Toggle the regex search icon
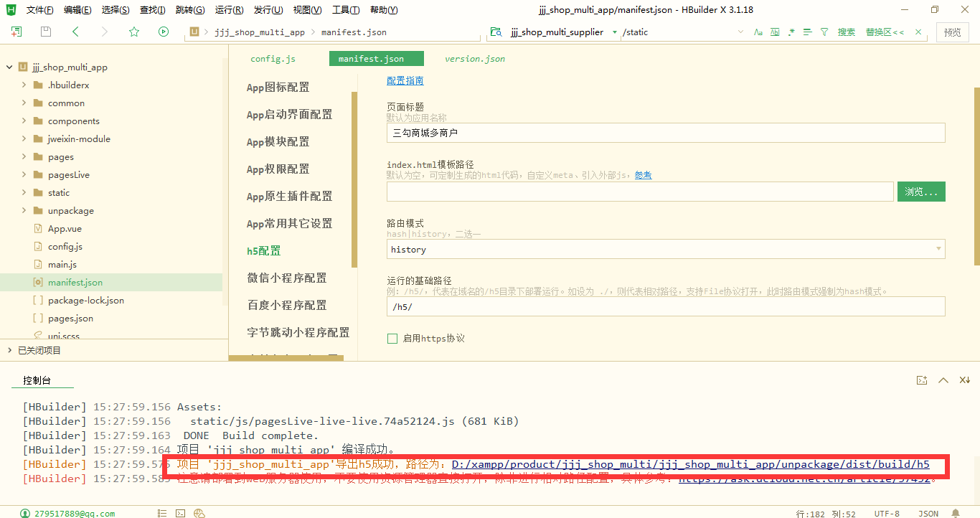Image resolution: width=980 pixels, height=518 pixels. 791,32
